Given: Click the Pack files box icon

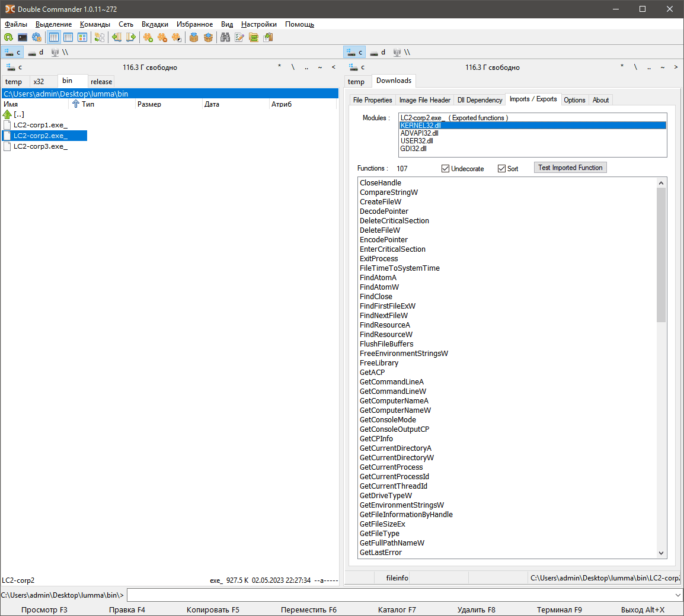Looking at the screenshot, I should pyautogui.click(x=194, y=37).
